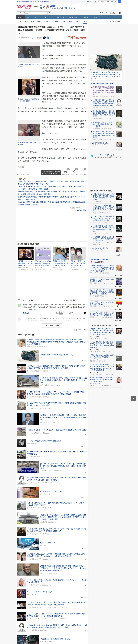Click the ログイン link
138x644 pixels.
point(42,8)
